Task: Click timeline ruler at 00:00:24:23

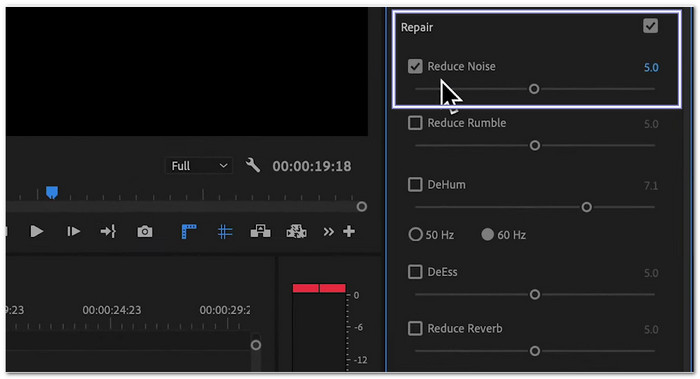Action: (112, 310)
